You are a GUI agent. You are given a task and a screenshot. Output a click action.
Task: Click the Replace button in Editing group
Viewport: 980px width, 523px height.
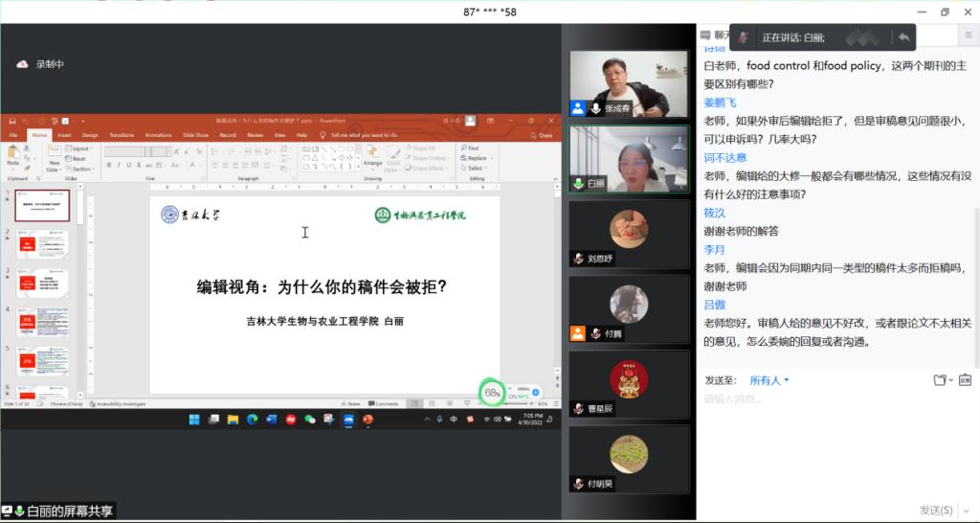pyautogui.click(x=476, y=158)
